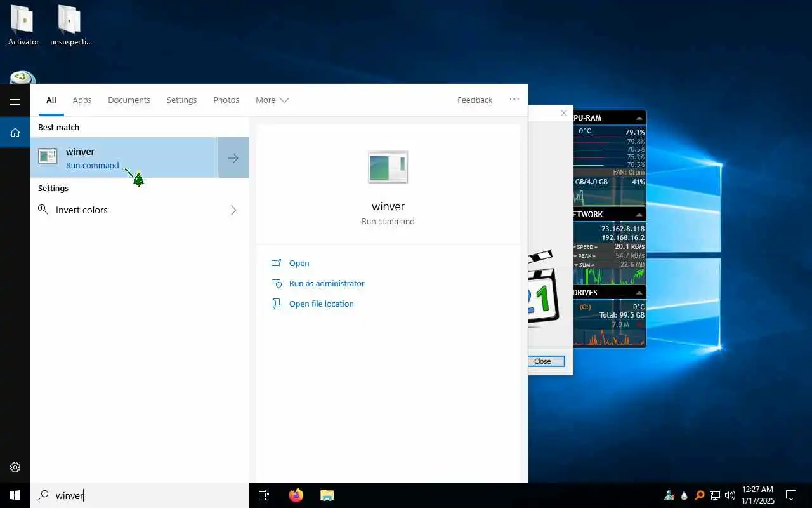Click the network traffic graph in gadget
This screenshot has height=508, width=812.
point(609,277)
